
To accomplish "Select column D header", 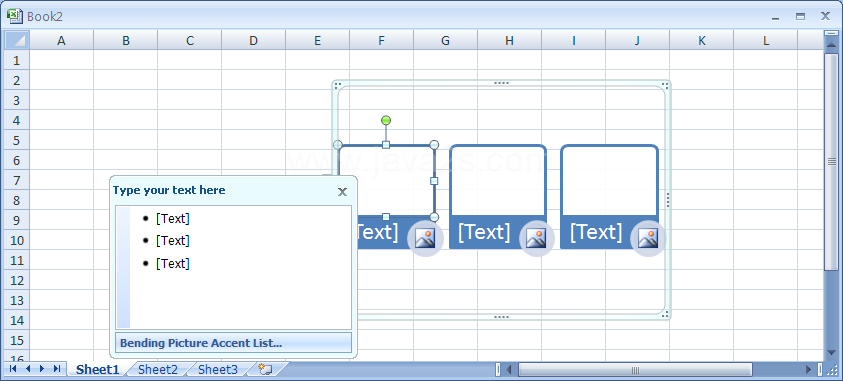I will pos(253,40).
